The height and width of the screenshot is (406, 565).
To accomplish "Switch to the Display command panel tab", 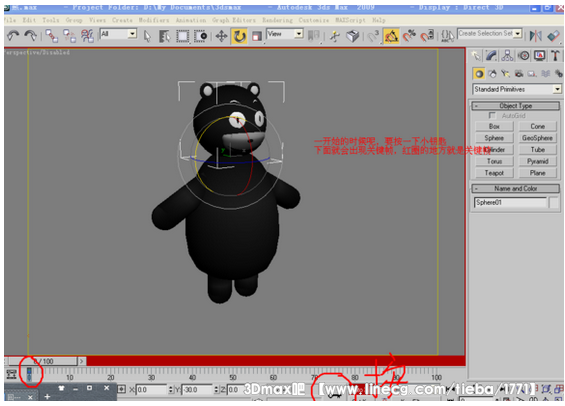I will click(539, 55).
